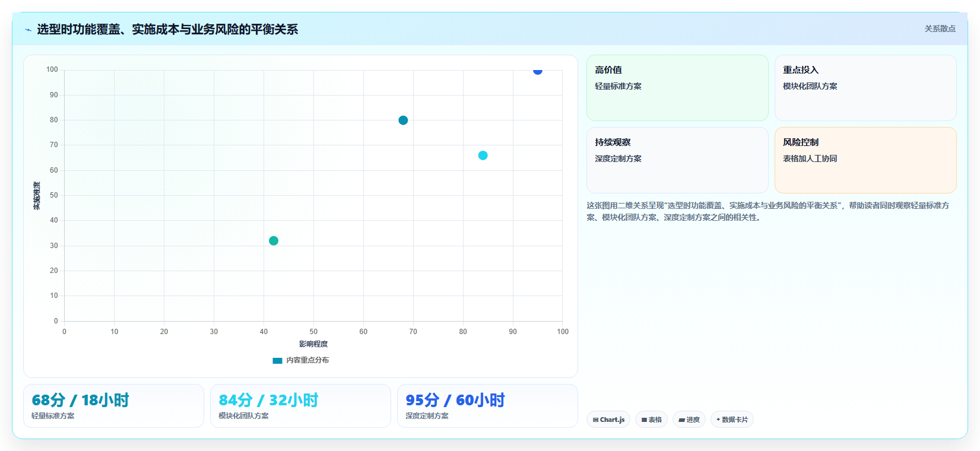Click the Chart.js tag
The image size is (980, 451).
(x=608, y=420)
